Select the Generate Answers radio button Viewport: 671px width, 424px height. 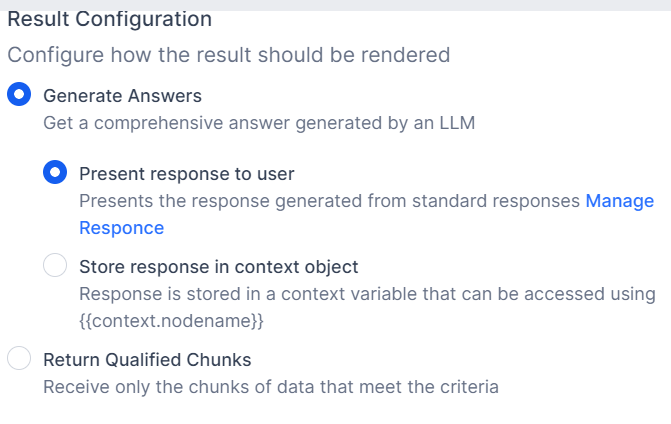click(x=19, y=96)
